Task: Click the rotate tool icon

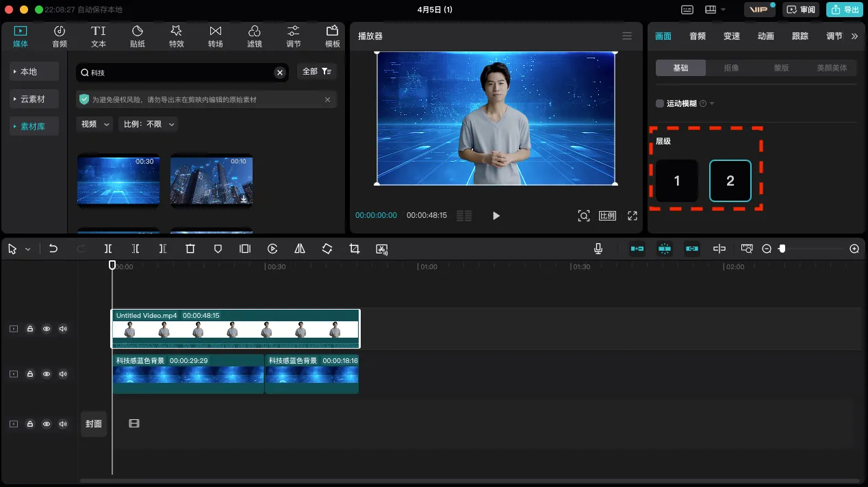Action: pos(327,249)
